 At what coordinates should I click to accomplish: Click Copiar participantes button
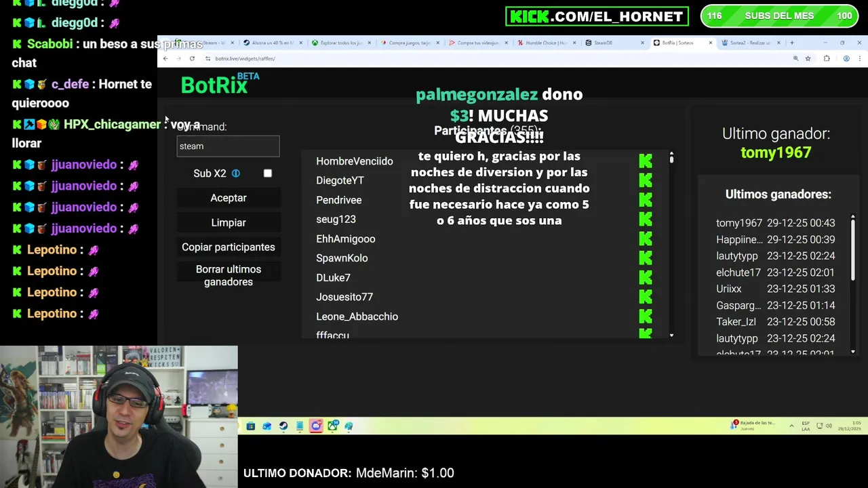229,247
